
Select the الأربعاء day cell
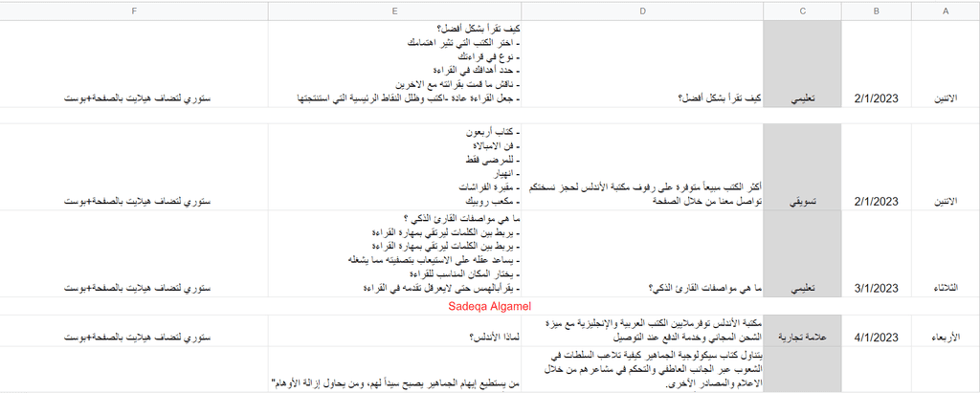(x=945, y=331)
